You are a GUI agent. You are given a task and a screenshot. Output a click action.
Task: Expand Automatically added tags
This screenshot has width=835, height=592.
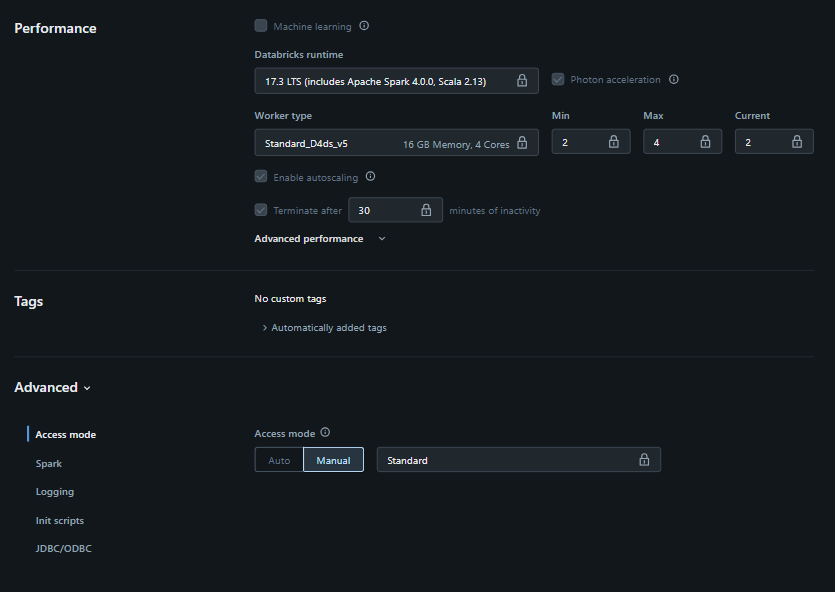[324, 328]
